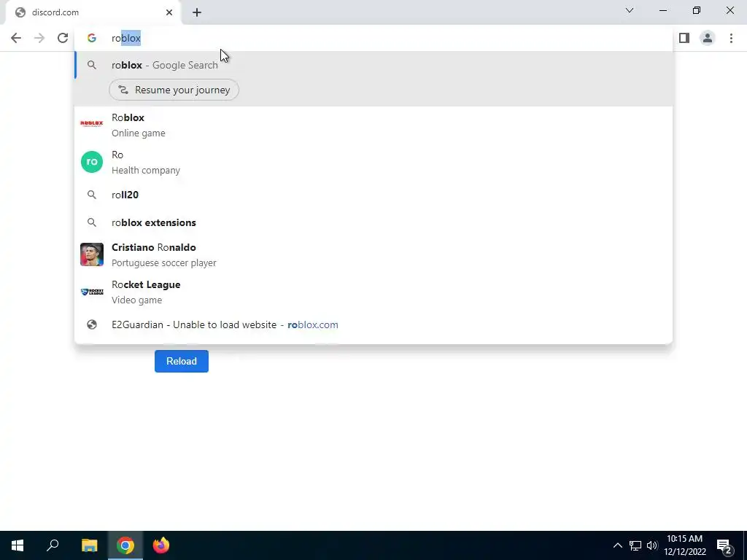747x560 pixels.
Task: Click the Google logo in the address bar
Action: click(x=91, y=38)
